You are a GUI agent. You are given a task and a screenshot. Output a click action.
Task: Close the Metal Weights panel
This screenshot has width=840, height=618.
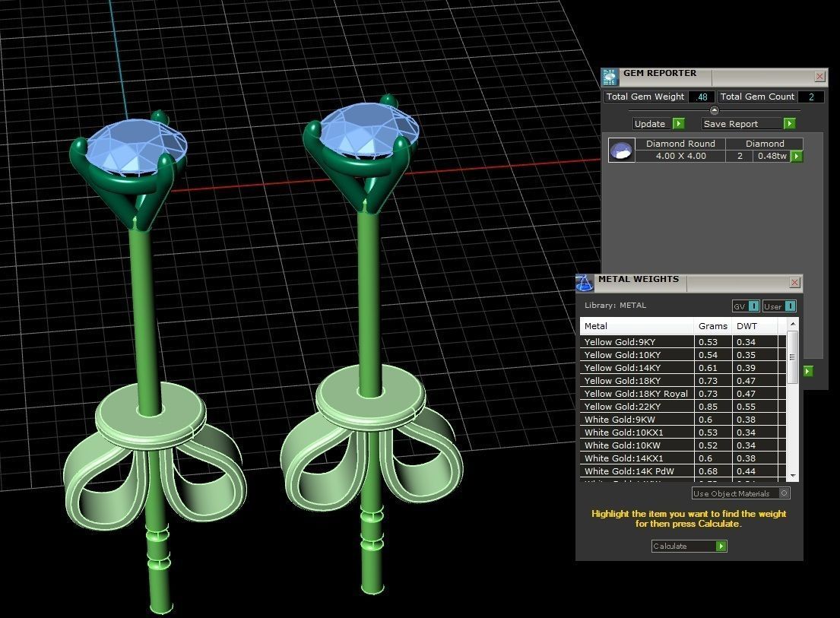coord(795,282)
